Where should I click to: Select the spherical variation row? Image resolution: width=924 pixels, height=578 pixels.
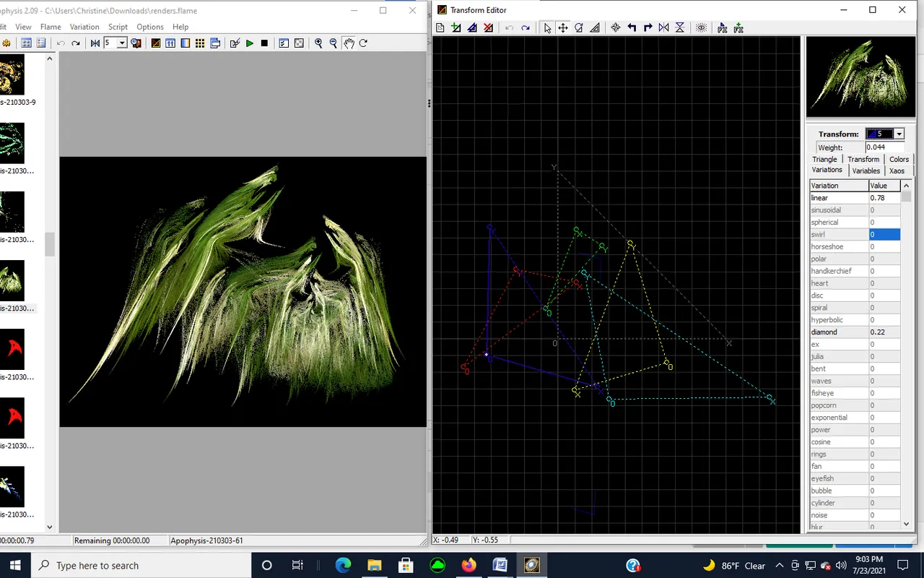point(855,223)
